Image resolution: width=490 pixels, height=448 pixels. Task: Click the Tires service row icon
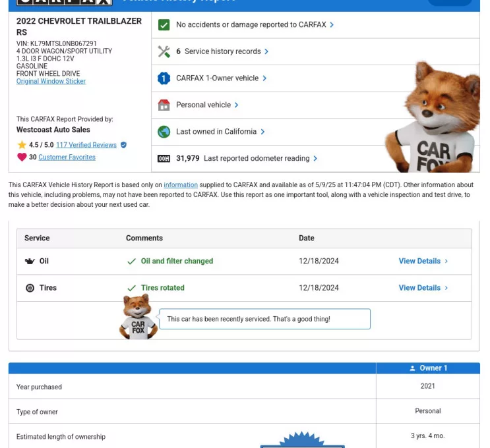(x=30, y=288)
